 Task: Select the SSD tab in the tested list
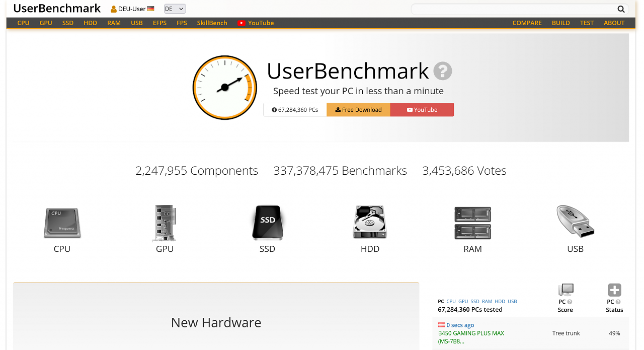[x=475, y=302]
